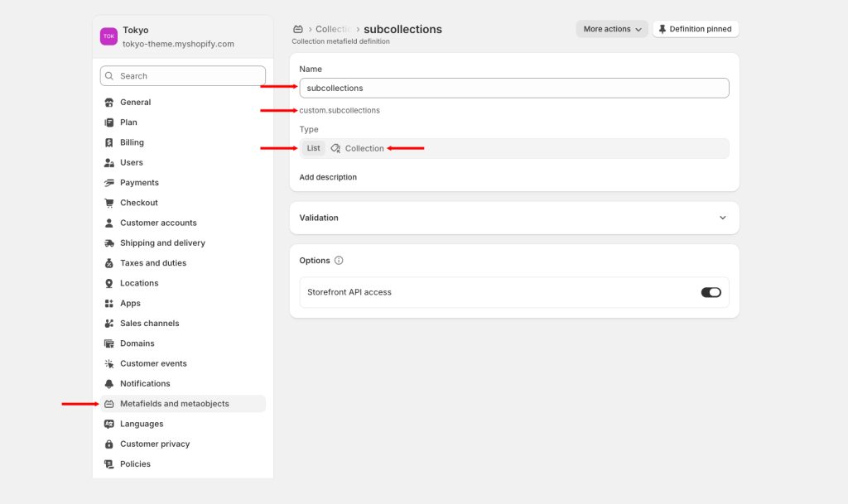Click the pin icon in Definition pinned
848x504 pixels.
[662, 29]
